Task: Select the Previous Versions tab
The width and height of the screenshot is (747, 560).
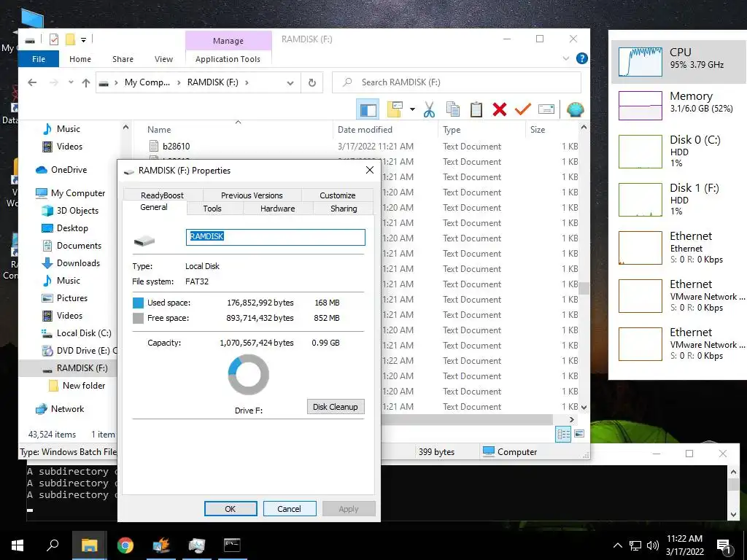Action: coord(252,195)
